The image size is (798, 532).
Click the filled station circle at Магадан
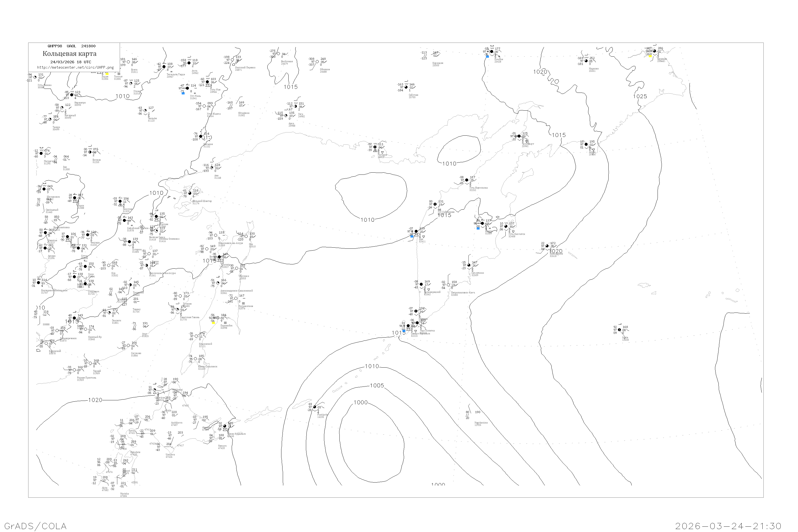(x=375, y=147)
